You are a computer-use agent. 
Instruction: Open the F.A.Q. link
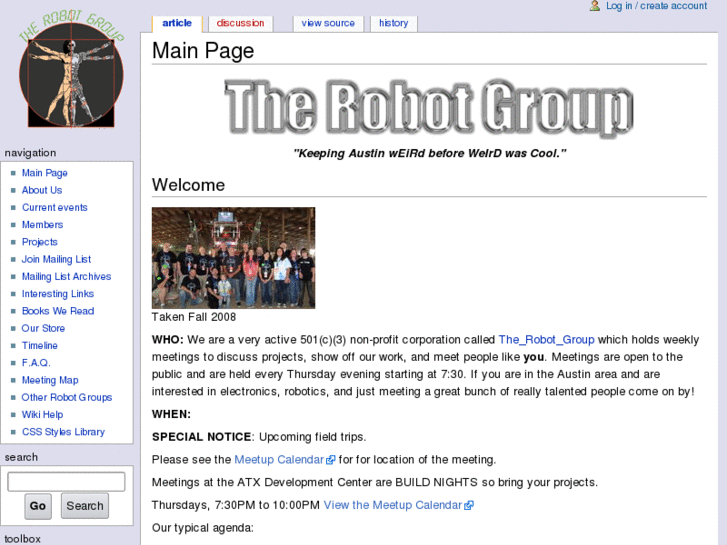click(x=36, y=363)
